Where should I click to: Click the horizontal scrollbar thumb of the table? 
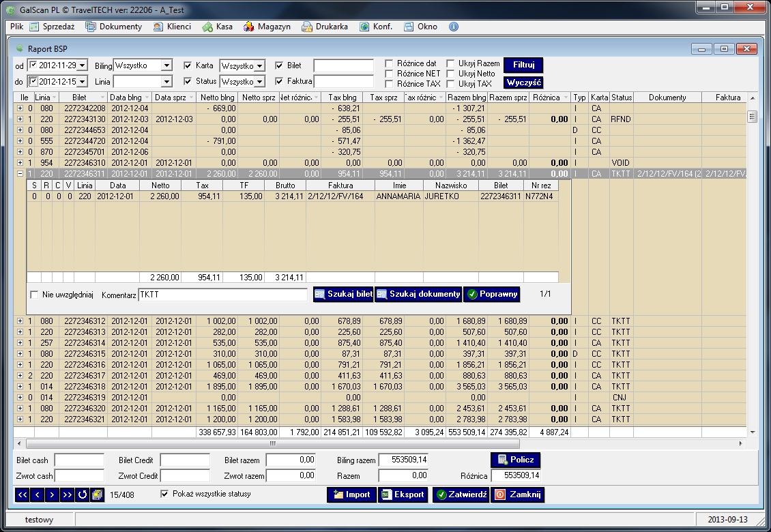click(x=273, y=443)
